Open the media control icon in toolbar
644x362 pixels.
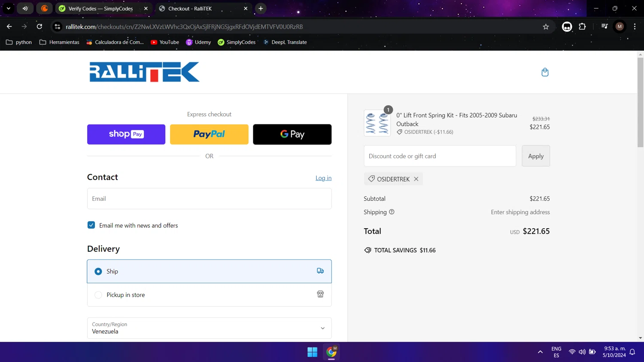pyautogui.click(x=605, y=27)
